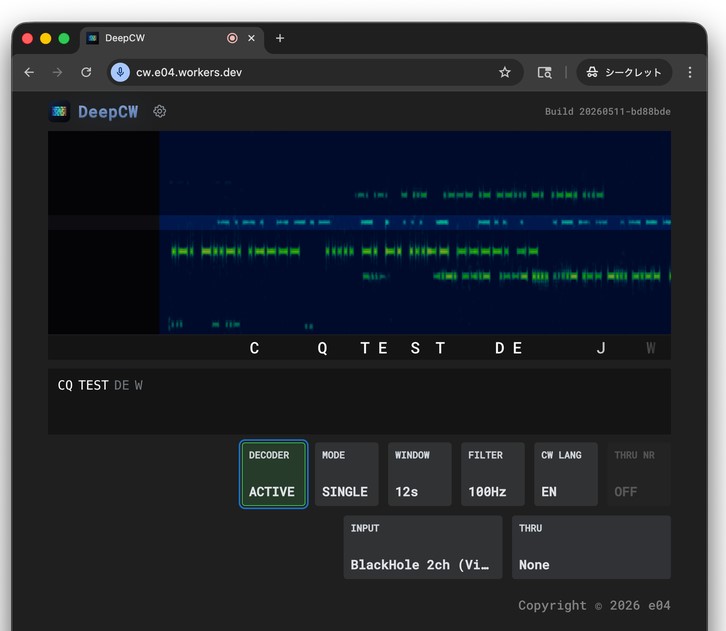Image resolution: width=726 pixels, height=631 pixels.
Task: Click the incognito シークレット button
Action: (x=624, y=72)
